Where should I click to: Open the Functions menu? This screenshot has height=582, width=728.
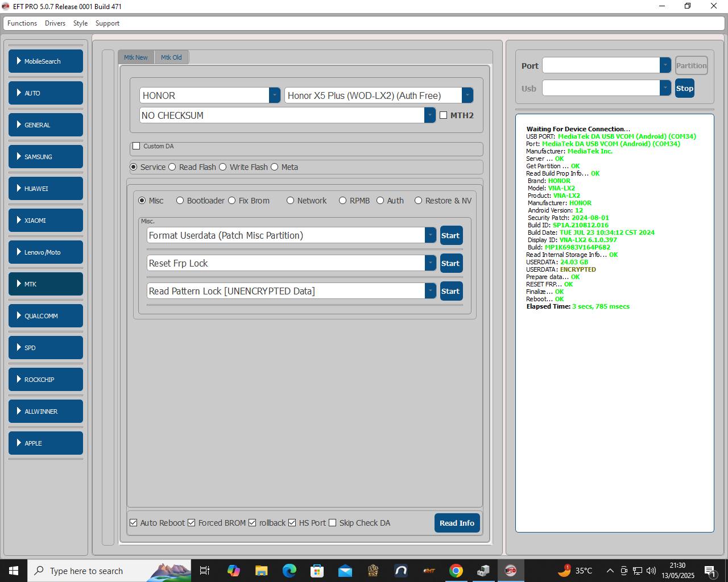click(x=22, y=23)
